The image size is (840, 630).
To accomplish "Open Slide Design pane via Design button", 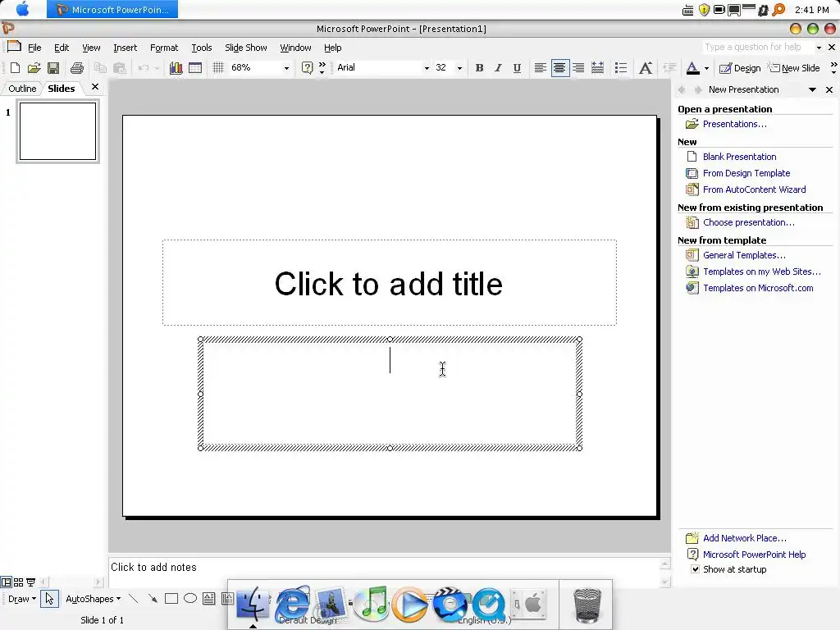I will (x=740, y=68).
